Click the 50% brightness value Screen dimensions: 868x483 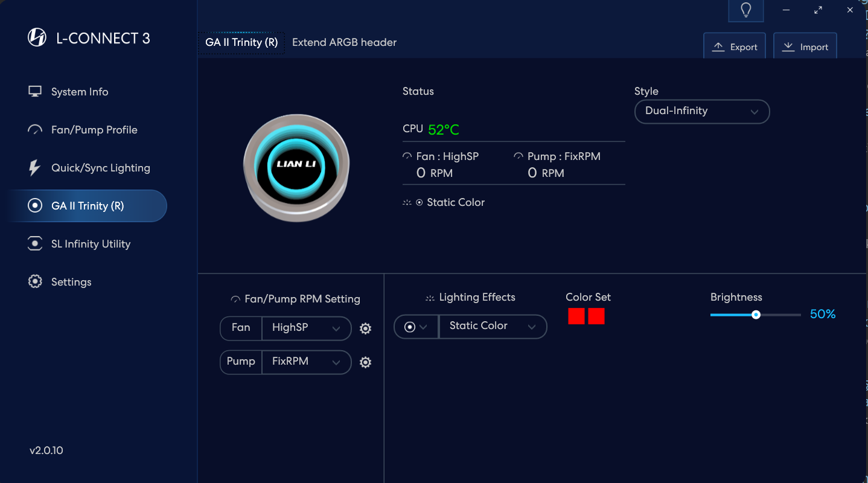coord(823,314)
